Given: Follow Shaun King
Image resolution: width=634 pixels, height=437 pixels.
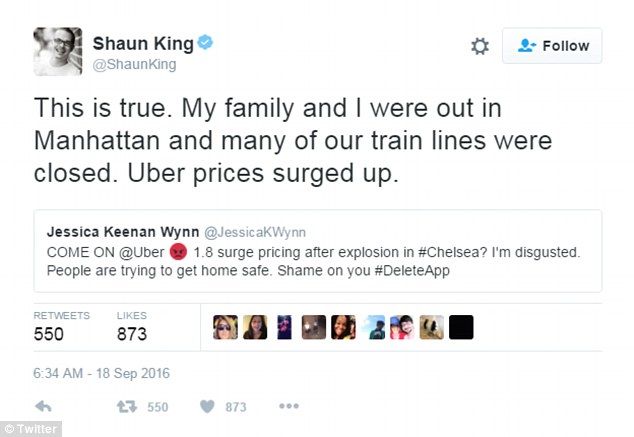Looking at the screenshot, I should pos(552,46).
